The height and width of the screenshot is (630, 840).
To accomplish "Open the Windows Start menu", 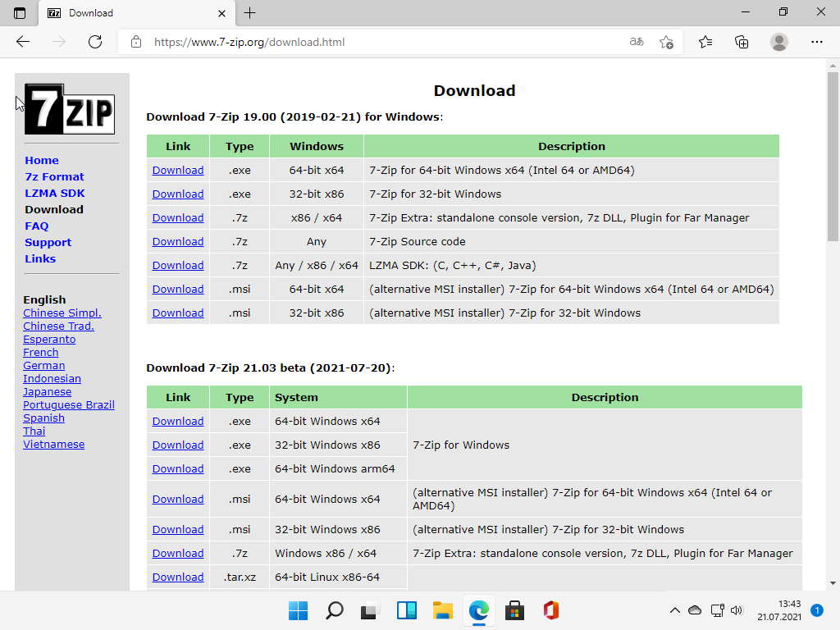I will tap(298, 610).
